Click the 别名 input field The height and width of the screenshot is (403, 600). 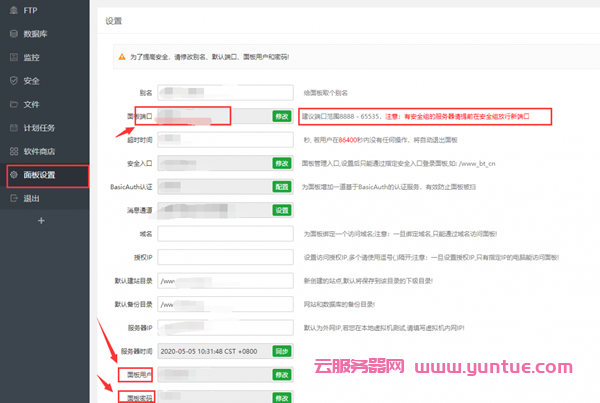[225, 93]
